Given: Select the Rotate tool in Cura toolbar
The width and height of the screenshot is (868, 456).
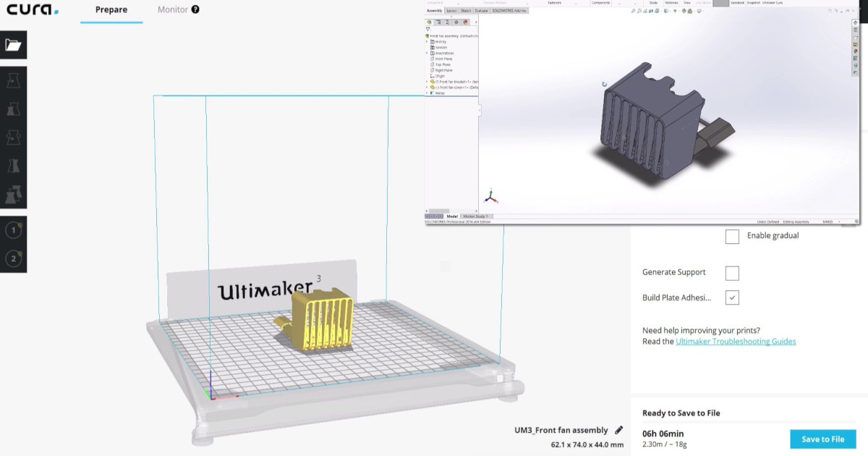Looking at the screenshot, I should pos(13,138).
